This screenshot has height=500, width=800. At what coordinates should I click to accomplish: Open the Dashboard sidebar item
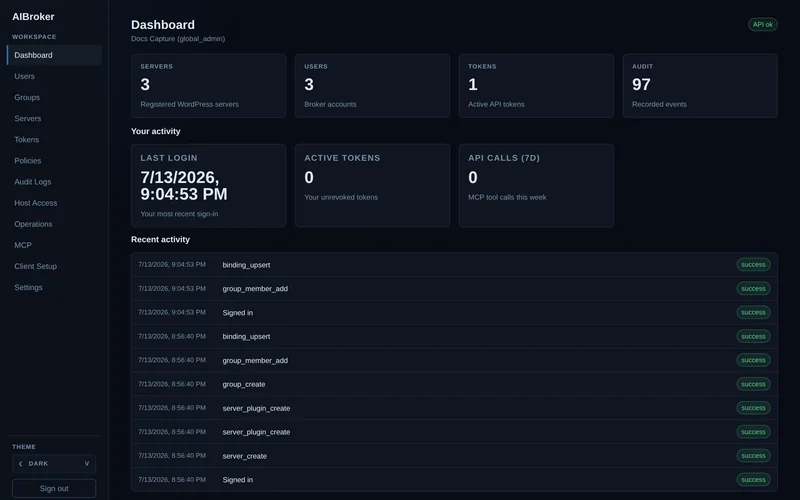tap(54, 55)
